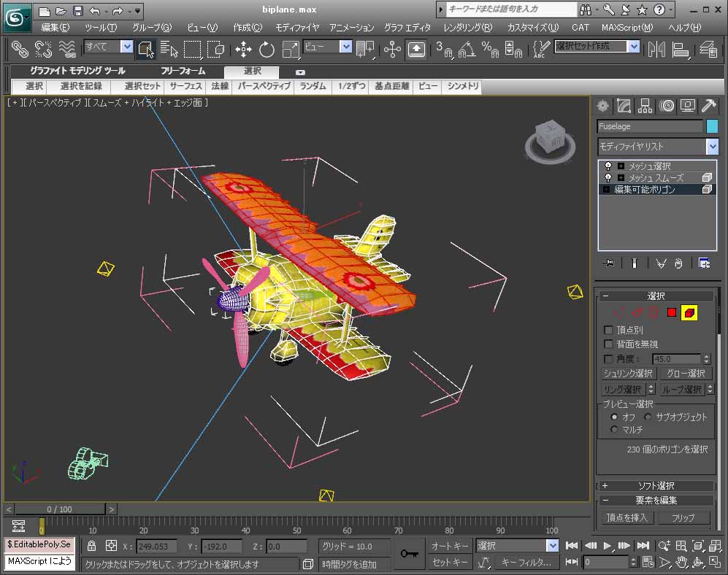The width and height of the screenshot is (728, 575).
Task: Click the Fuselage object color swatch
Action: coord(712,126)
